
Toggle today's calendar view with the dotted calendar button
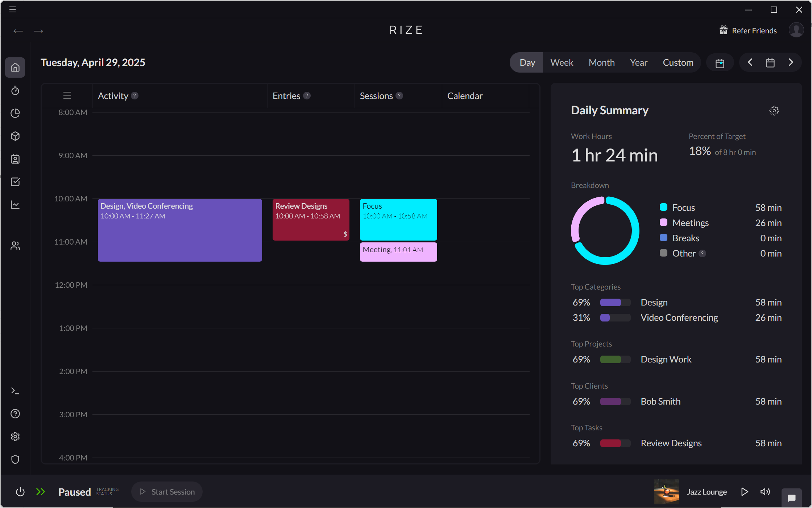[720, 62]
